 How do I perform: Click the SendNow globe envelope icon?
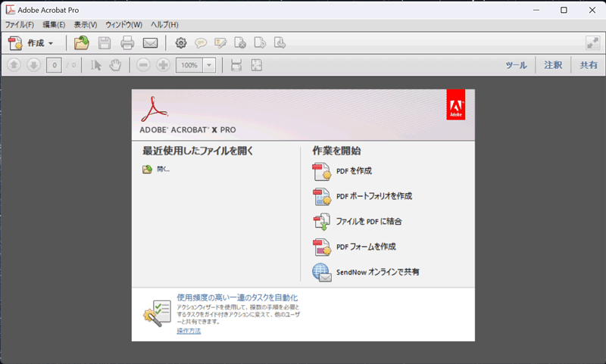[x=322, y=272]
